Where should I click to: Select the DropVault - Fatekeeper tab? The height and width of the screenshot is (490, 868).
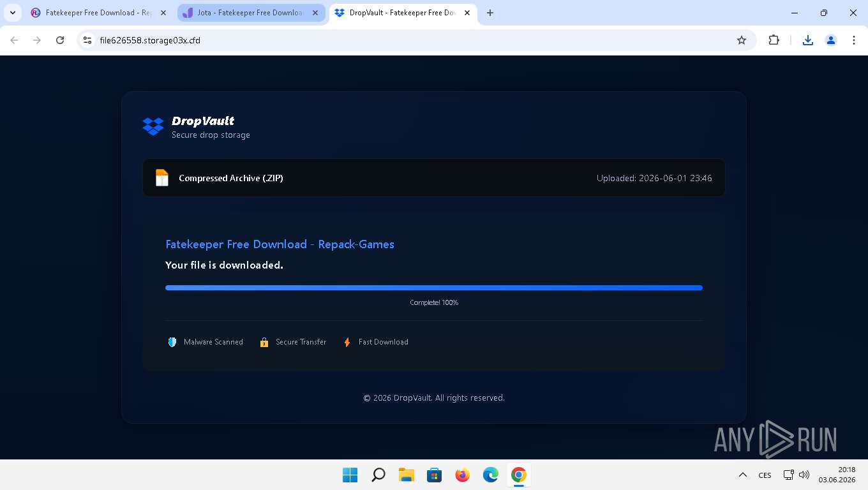(x=403, y=13)
